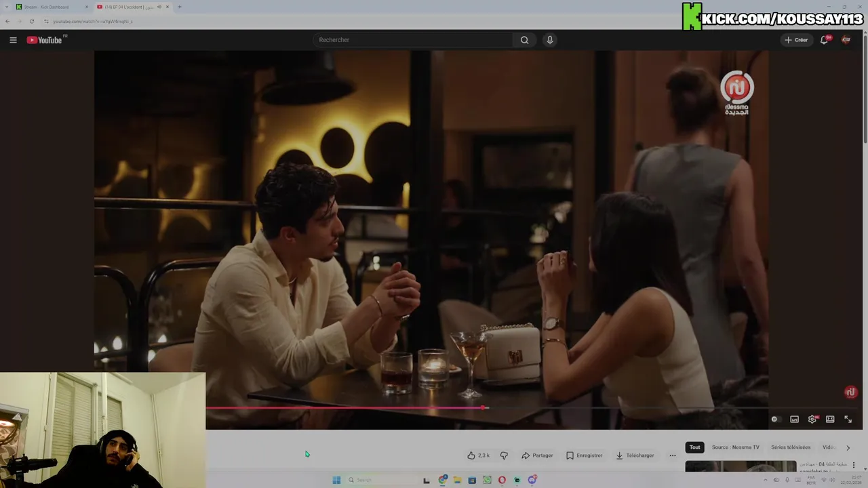Go back in browser history
Screen dimensions: 868x488
pyautogui.click(x=7, y=21)
